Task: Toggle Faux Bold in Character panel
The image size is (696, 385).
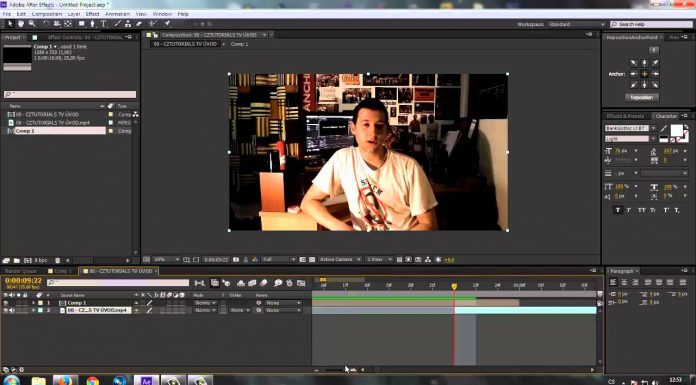Action: click(x=617, y=210)
